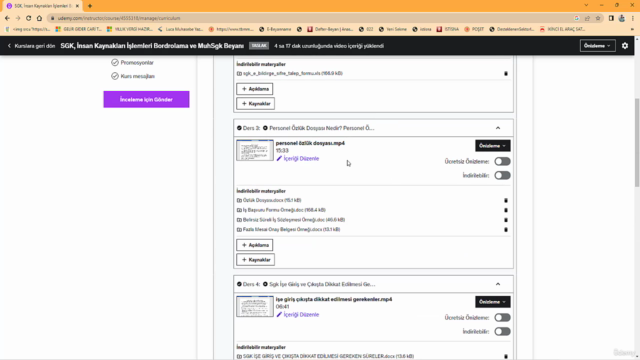Open Kurs mesajları sidebar item
640x360 pixels.
tap(133, 76)
